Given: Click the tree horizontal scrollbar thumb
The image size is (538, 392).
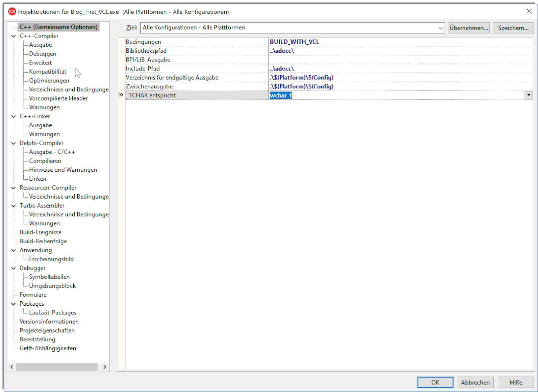Looking at the screenshot, I should tap(57, 367).
